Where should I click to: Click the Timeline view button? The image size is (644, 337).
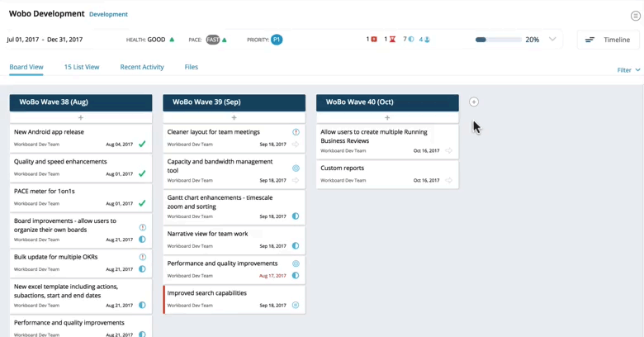[x=609, y=40]
